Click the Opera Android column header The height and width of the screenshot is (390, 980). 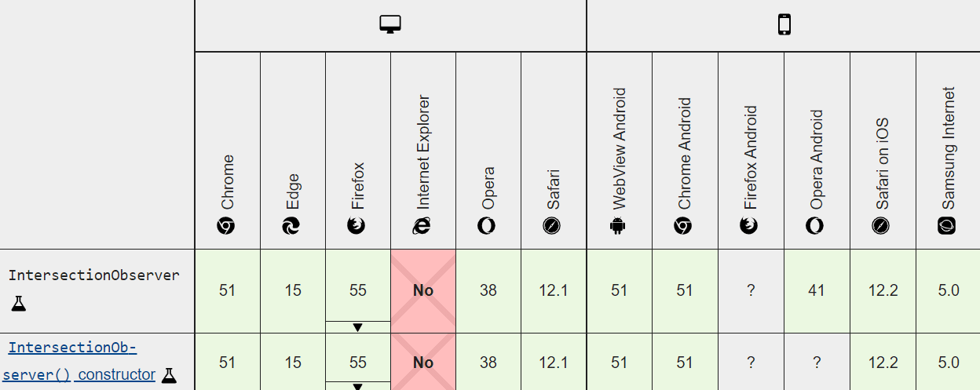click(x=817, y=157)
